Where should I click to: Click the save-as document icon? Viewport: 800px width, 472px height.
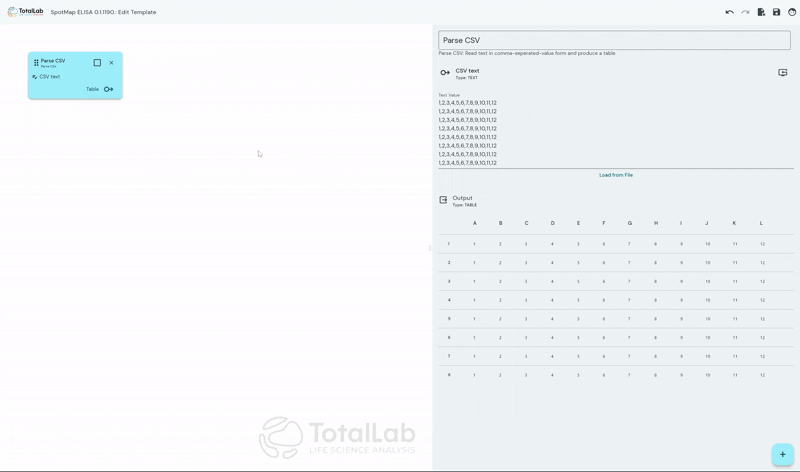[761, 12]
